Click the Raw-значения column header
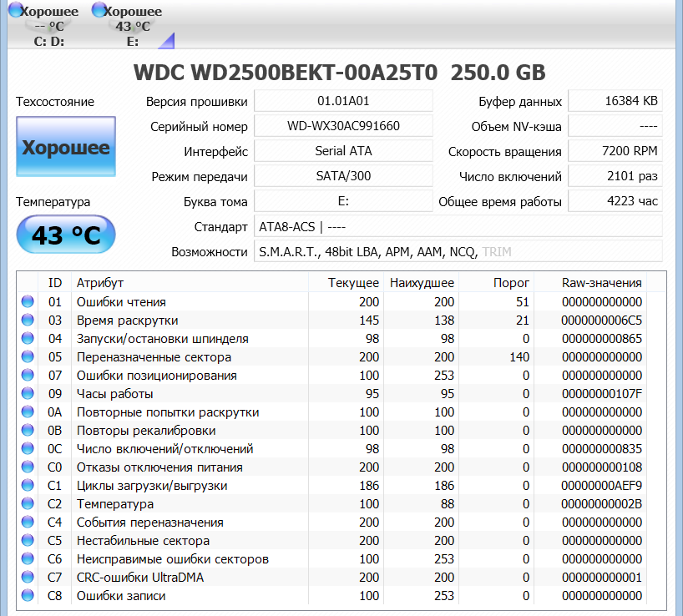683x616 pixels. pyautogui.click(x=590, y=283)
